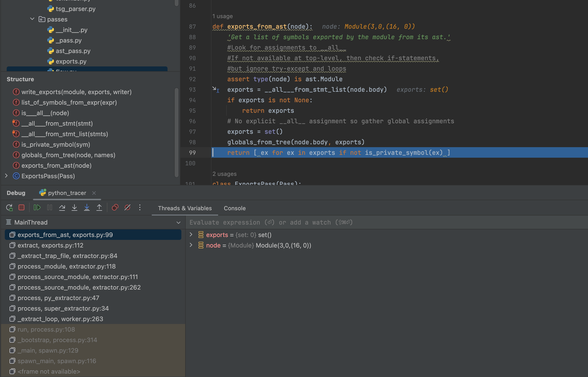Click the inline exports: set() value hint
The image size is (588, 377).
[422, 90]
